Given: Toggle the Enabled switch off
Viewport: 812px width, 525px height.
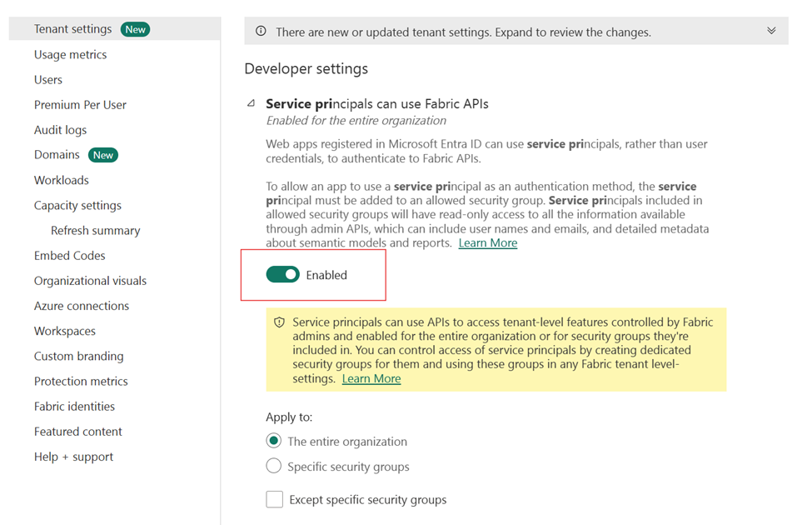Looking at the screenshot, I should 283,275.
